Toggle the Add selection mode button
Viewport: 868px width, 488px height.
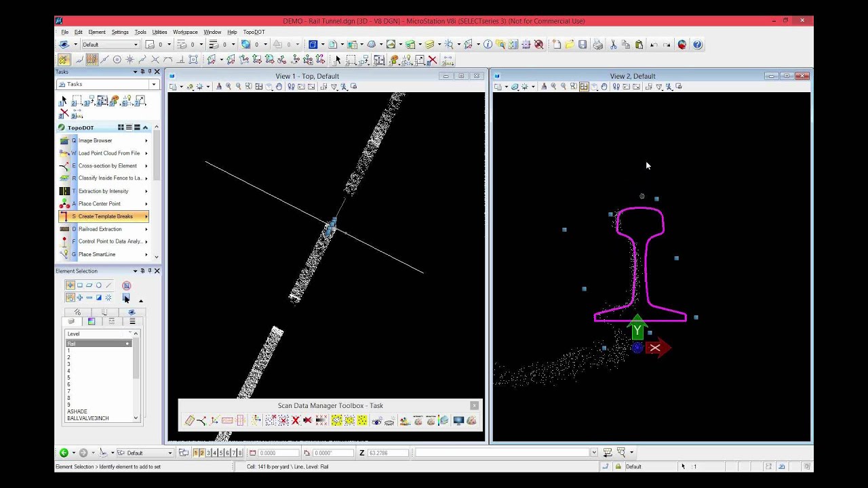[x=79, y=298]
